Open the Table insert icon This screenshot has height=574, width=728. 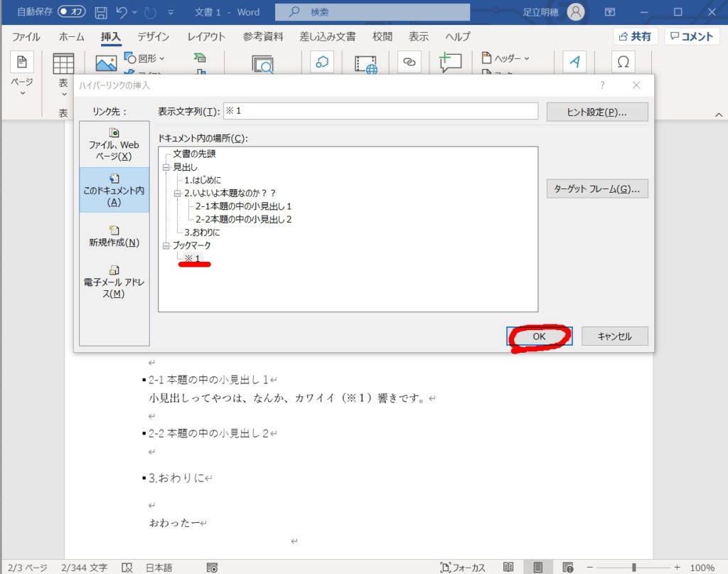point(63,63)
